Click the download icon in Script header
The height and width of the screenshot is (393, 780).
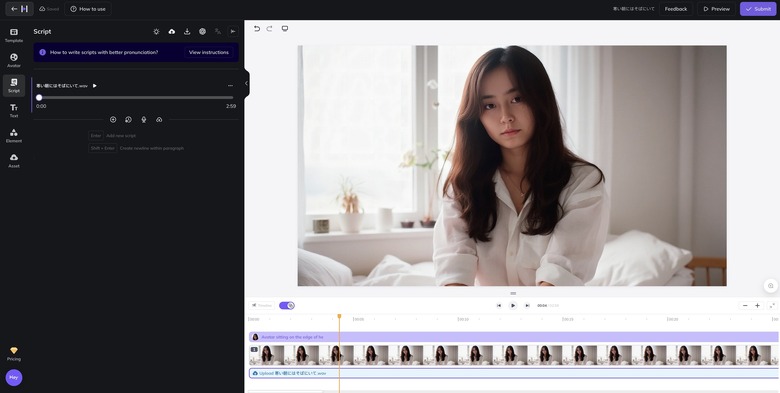(187, 31)
